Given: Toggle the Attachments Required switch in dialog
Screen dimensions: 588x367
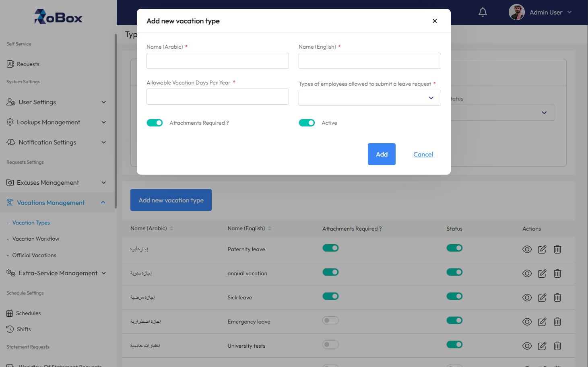Looking at the screenshot, I should (155, 123).
